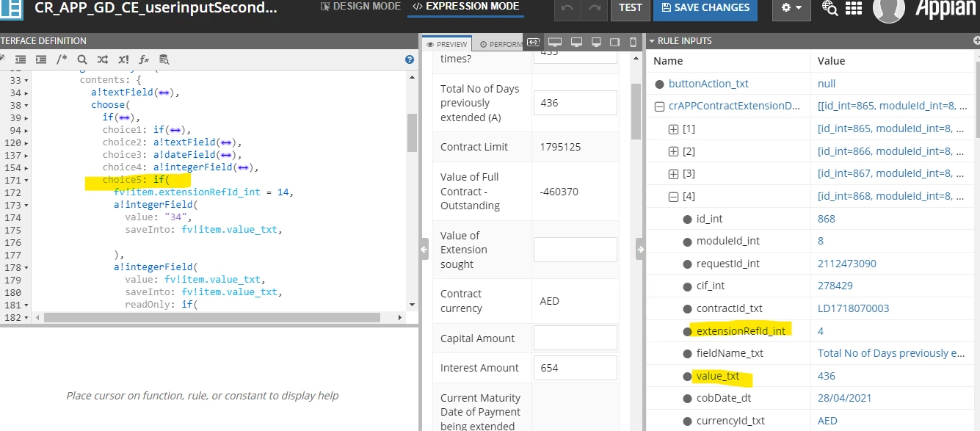Click the database search icon in editor toolbar
The width and height of the screenshot is (980, 431).
164,59
